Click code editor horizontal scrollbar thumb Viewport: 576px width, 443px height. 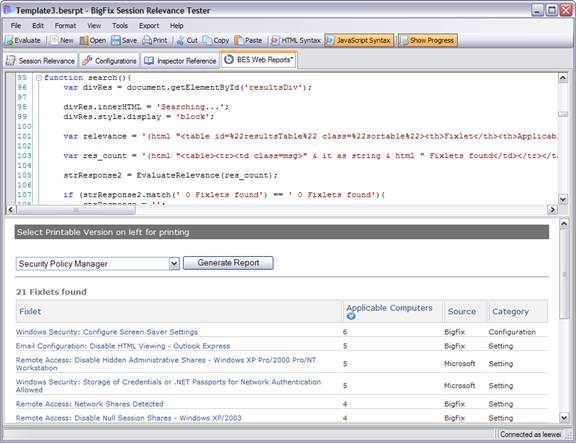(x=76, y=210)
